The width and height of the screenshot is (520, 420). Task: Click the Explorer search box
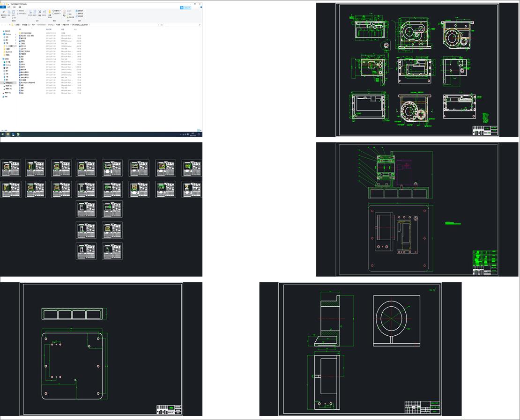coord(183,25)
